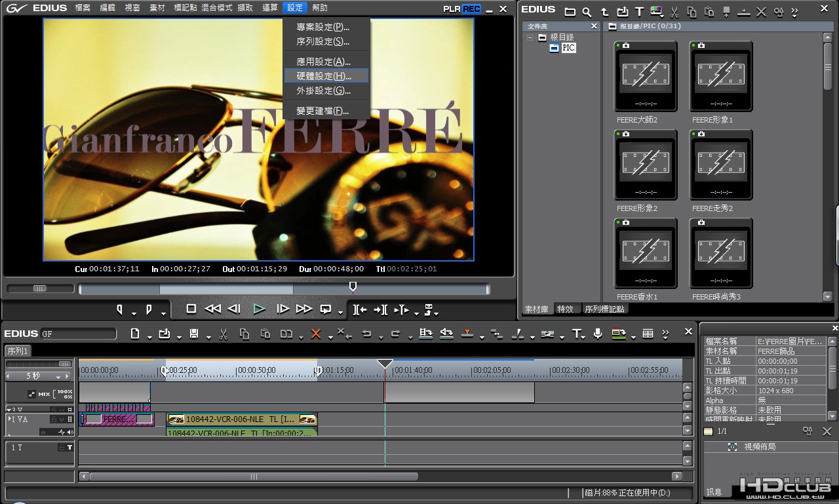This screenshot has height=504, width=839.
Task: Expand the bin toolbar overflow chevron
Action: point(795,11)
